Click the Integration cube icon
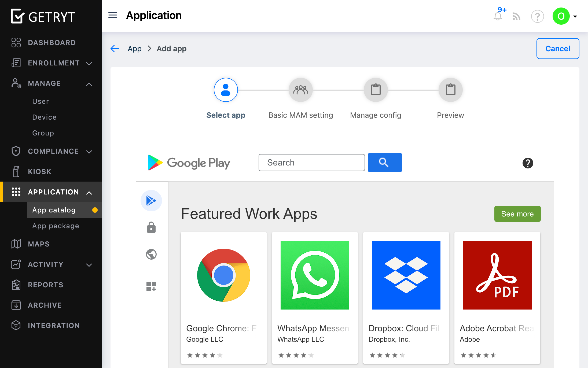The width and height of the screenshot is (588, 368). pyautogui.click(x=16, y=325)
